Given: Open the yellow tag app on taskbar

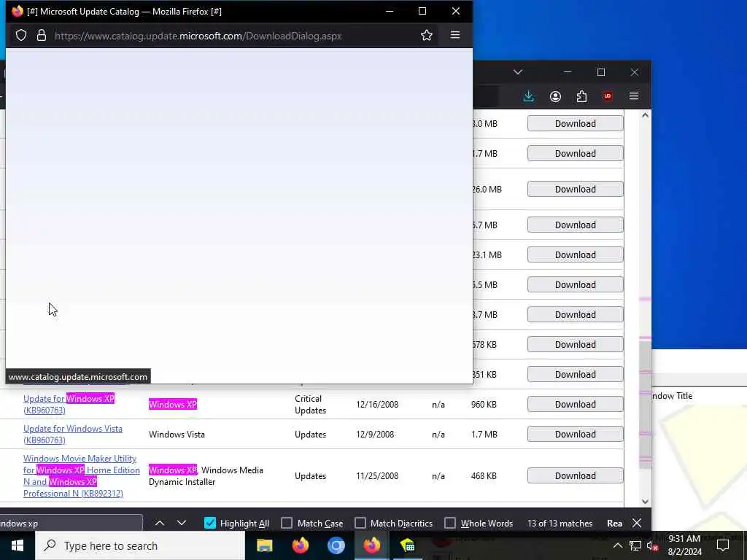Looking at the screenshot, I should click(x=407, y=545).
